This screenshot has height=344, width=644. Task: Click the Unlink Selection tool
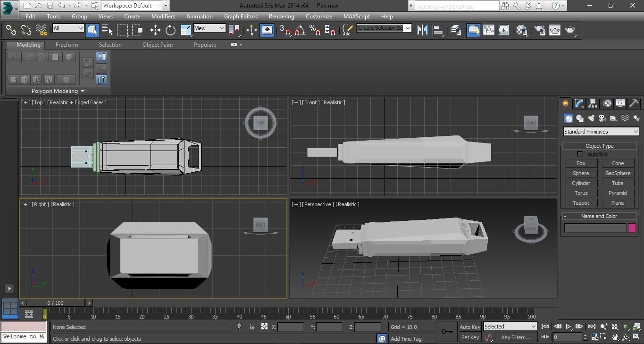point(26,30)
